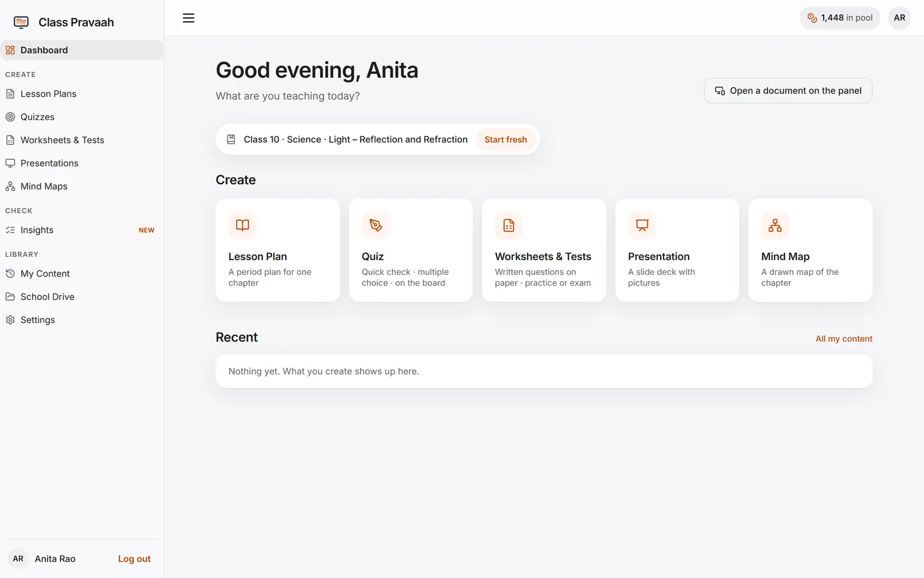Click the Class Pravaah logo icon
Image resolution: width=924 pixels, height=578 pixels.
click(21, 22)
